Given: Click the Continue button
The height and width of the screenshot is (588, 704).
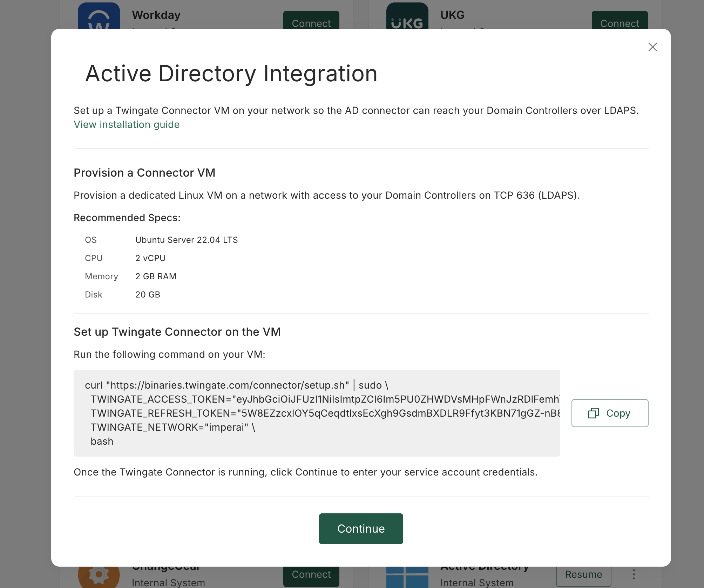Looking at the screenshot, I should (x=361, y=528).
